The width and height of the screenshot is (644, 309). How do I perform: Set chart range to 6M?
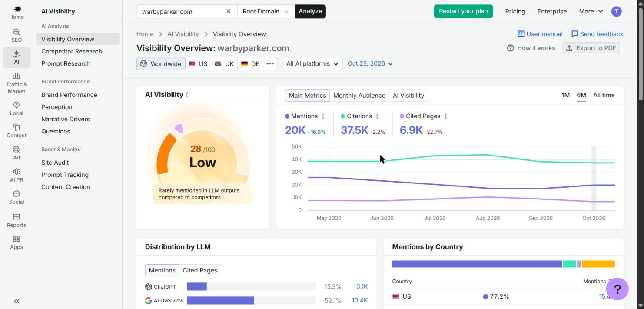581,95
